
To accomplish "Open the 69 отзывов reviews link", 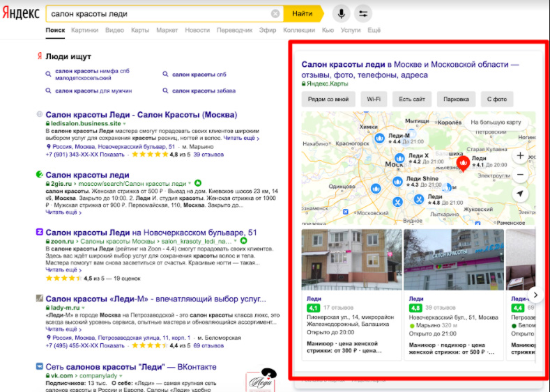I will 208,346.
